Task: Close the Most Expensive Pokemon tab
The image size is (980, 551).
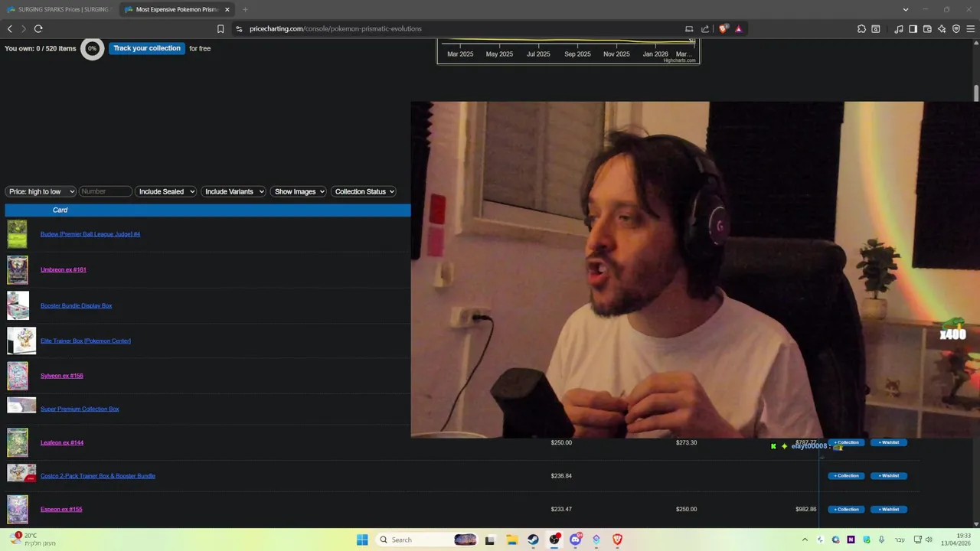Action: click(227, 9)
